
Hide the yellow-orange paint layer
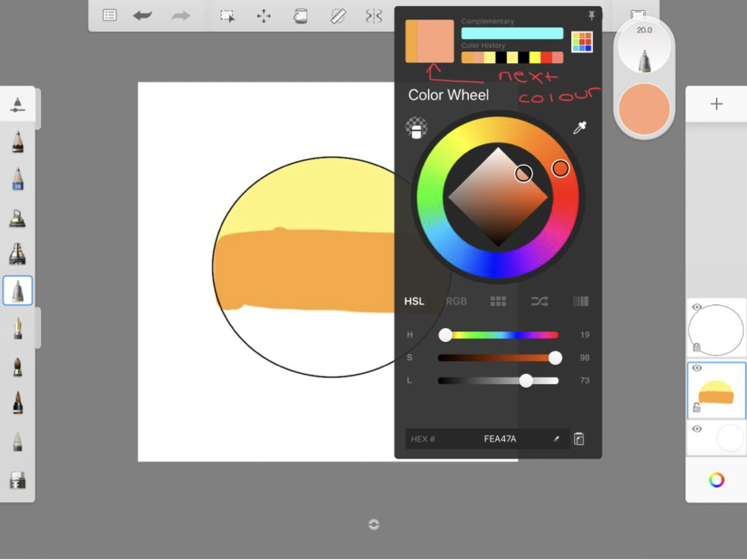pyautogui.click(x=696, y=368)
